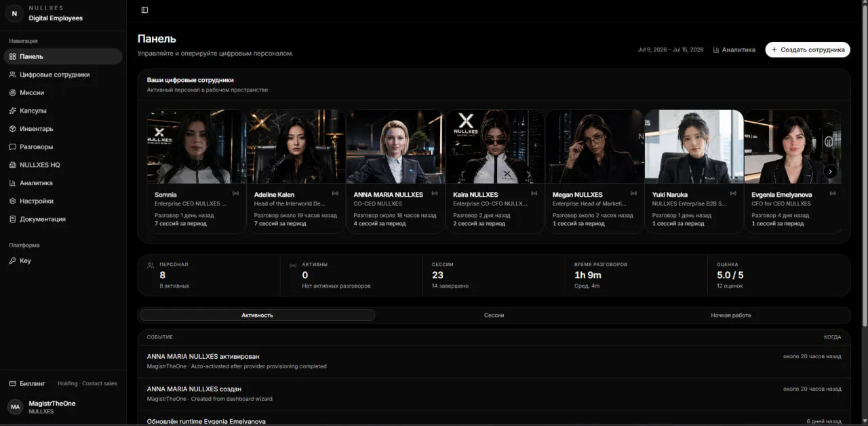The height and width of the screenshot is (426, 868).
Task: Click the Активны stat card
Action: 351,275
